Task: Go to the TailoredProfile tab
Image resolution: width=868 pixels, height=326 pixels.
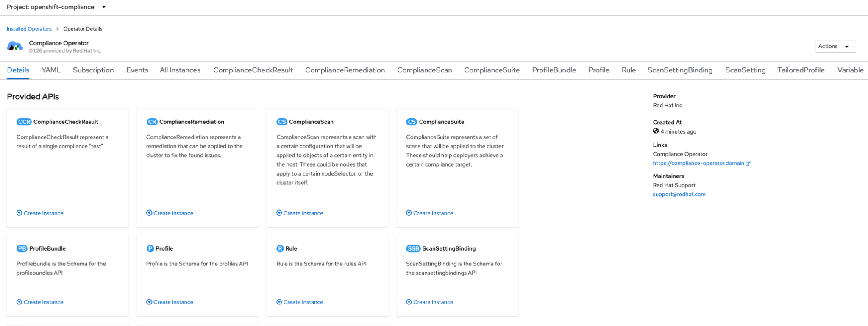Action: (x=801, y=70)
